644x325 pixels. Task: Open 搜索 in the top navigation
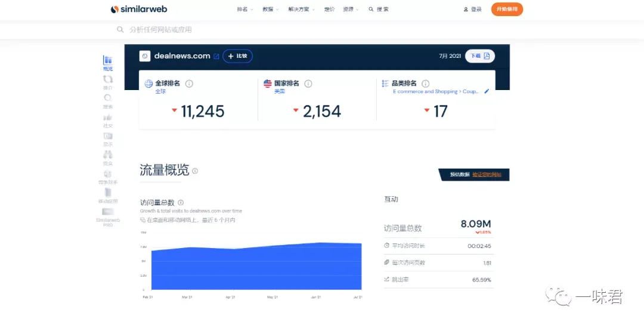(x=379, y=9)
